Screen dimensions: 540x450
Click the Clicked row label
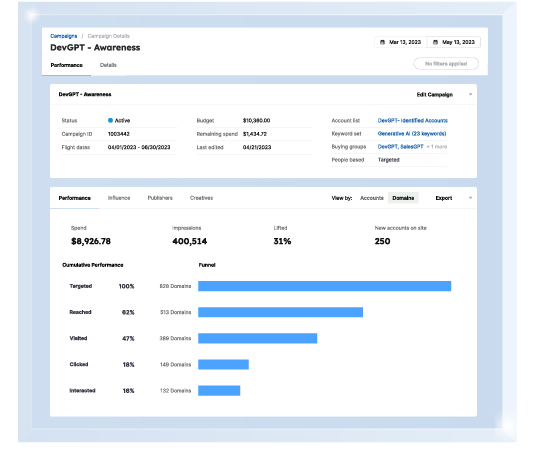coord(79,364)
